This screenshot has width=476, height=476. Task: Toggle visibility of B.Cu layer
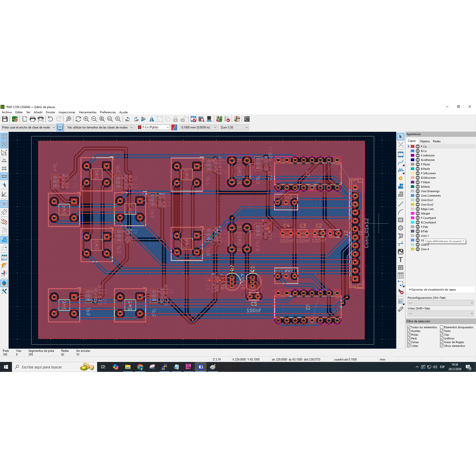418,151
